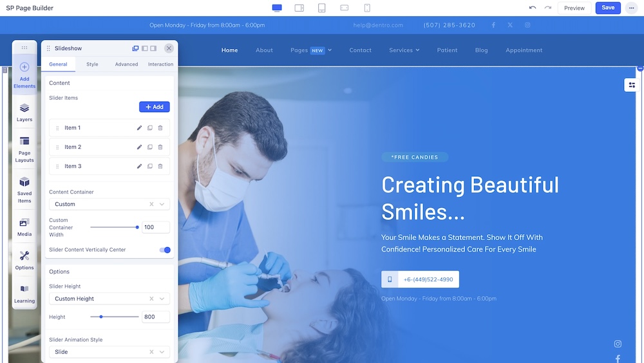Toggle Slider Content Vertically Center switch
Viewport: 644px width, 363px height.
(165, 250)
